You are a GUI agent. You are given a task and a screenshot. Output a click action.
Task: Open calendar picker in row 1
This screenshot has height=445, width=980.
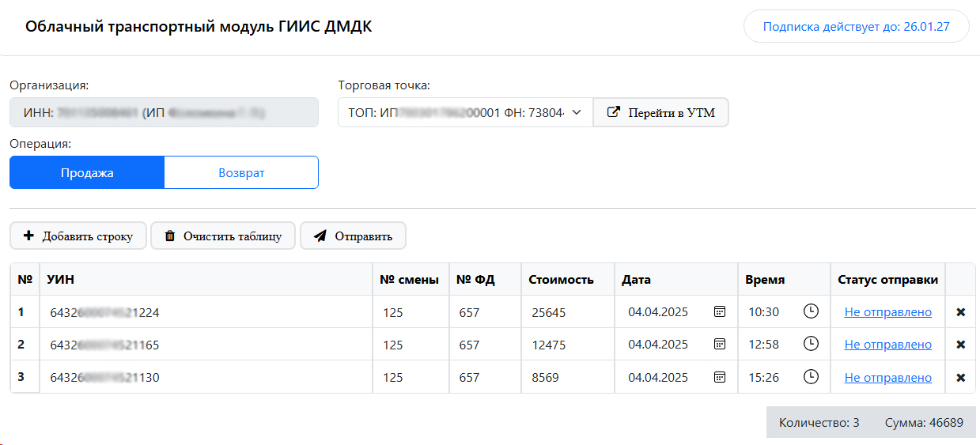pos(719,312)
